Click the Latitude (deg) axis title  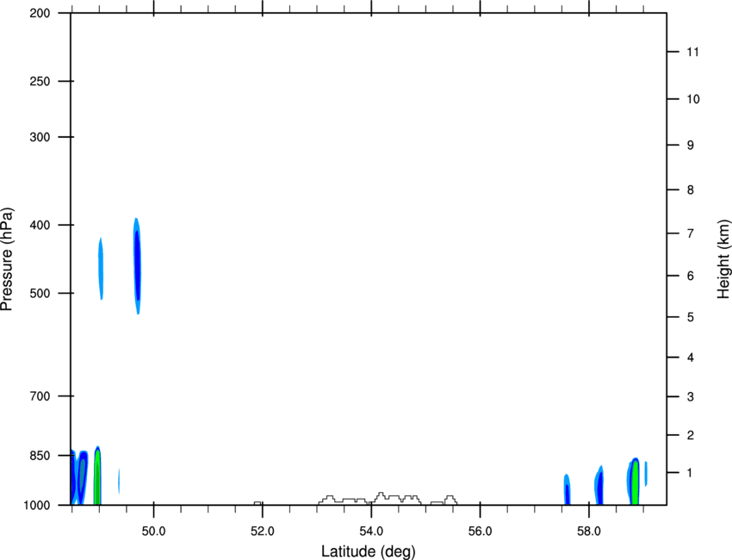[x=368, y=551]
